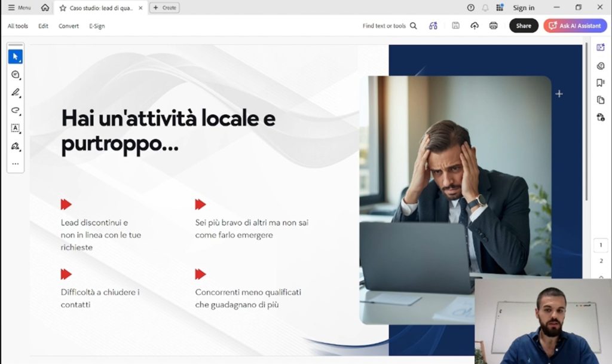Screen dimensions: 612x364
Task: Open the All tools menu
Action: [x=18, y=26]
